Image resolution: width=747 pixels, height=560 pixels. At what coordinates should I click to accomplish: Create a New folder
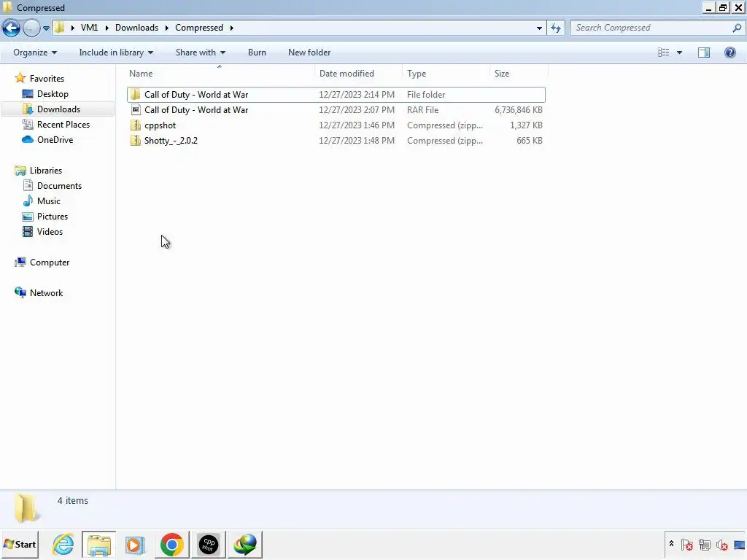coord(309,52)
